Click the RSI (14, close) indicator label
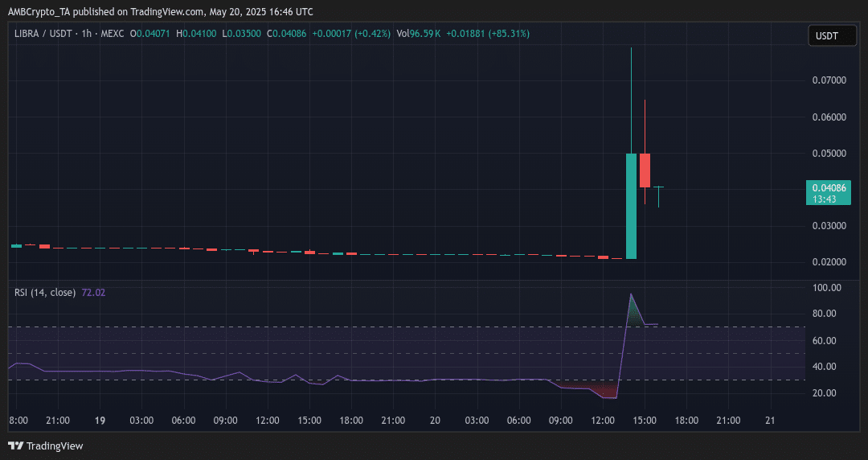The width and height of the screenshot is (868, 460). (x=45, y=292)
